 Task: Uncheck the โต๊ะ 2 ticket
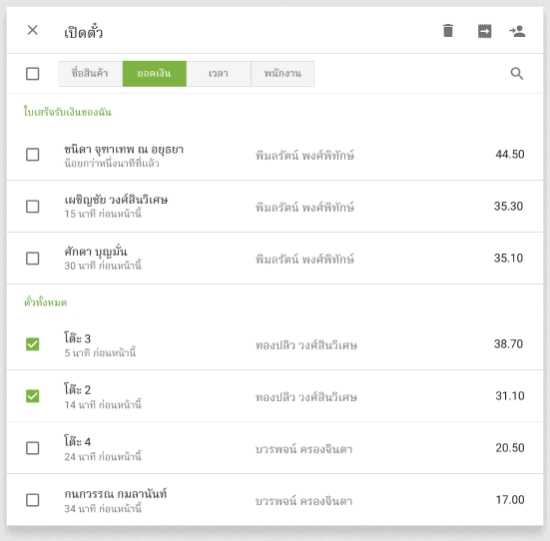[x=33, y=396]
